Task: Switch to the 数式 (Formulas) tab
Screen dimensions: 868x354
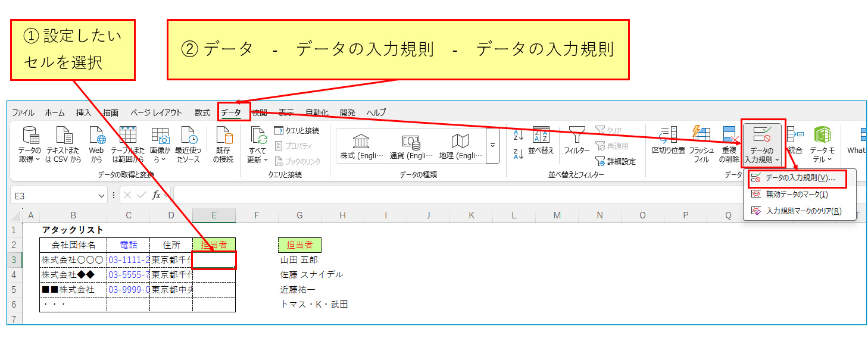Action: pyautogui.click(x=202, y=112)
